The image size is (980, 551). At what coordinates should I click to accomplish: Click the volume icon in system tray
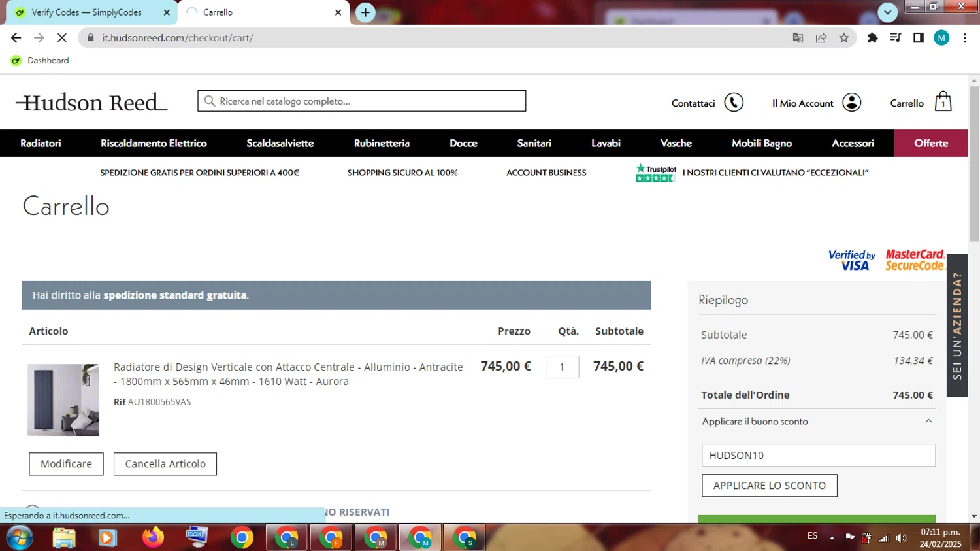tap(902, 538)
